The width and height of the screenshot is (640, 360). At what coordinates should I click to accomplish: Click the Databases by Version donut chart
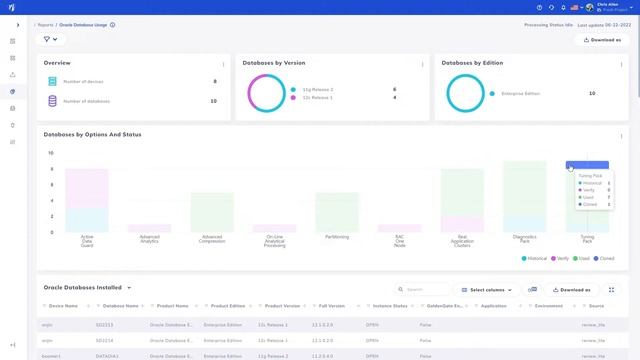coord(267,93)
